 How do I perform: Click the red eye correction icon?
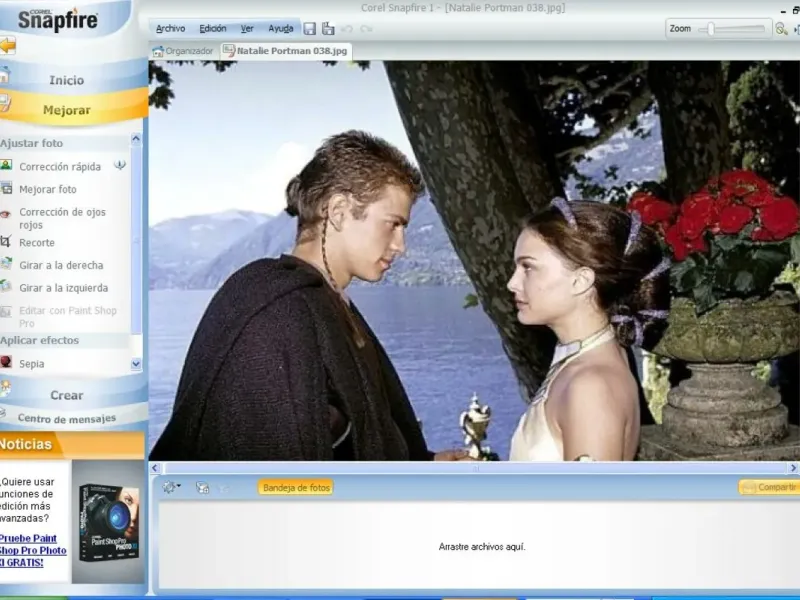coord(5,214)
